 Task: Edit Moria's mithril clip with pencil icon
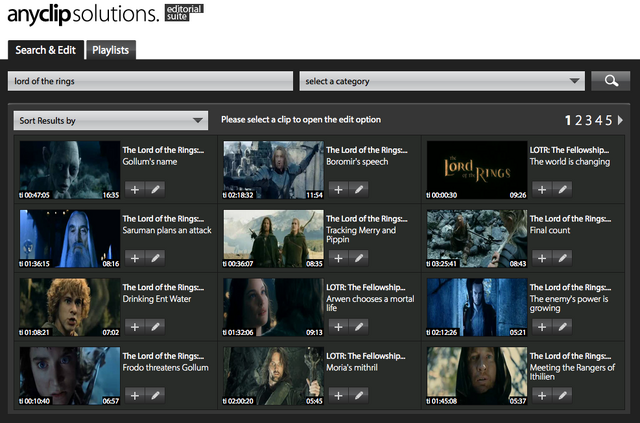point(359,395)
